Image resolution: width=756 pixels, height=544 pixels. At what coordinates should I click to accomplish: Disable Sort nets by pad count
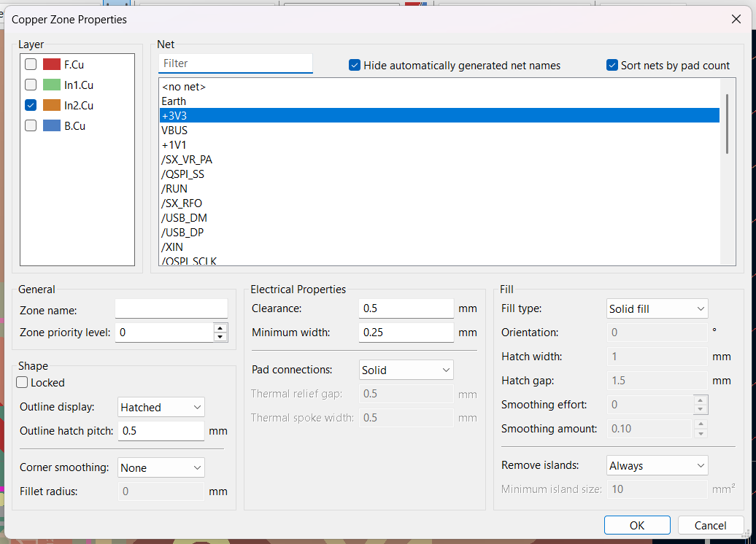point(612,66)
